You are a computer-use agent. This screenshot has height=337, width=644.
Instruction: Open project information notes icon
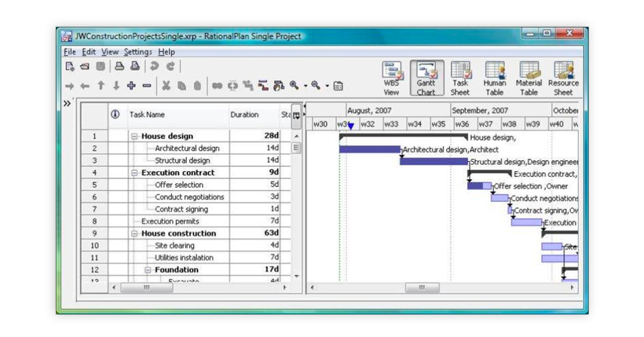click(338, 86)
